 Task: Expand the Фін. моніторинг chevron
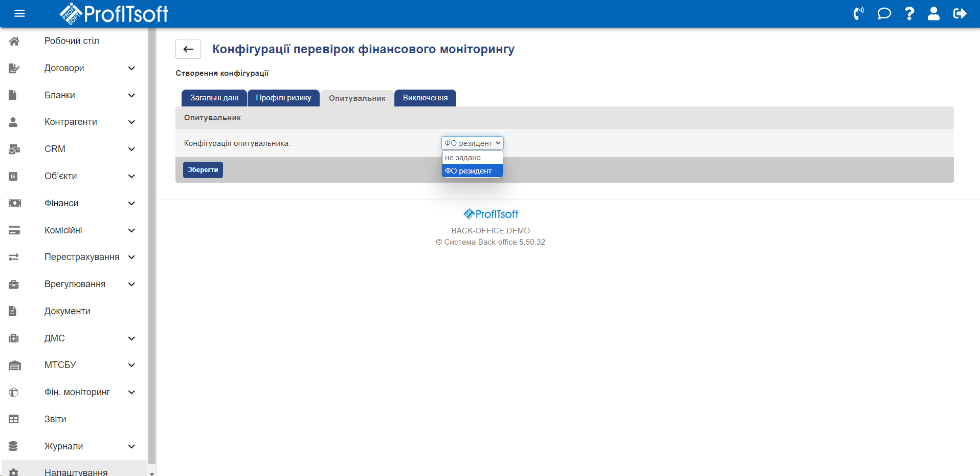pos(131,392)
